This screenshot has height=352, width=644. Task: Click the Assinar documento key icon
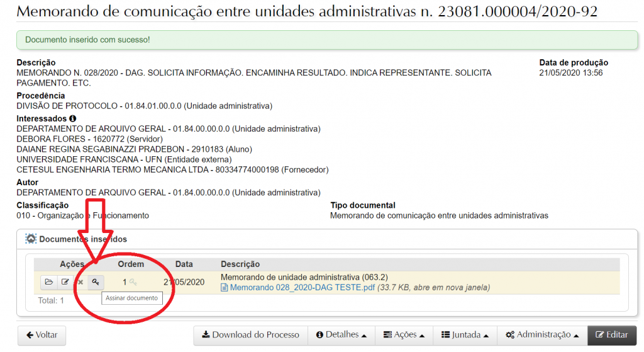click(96, 282)
